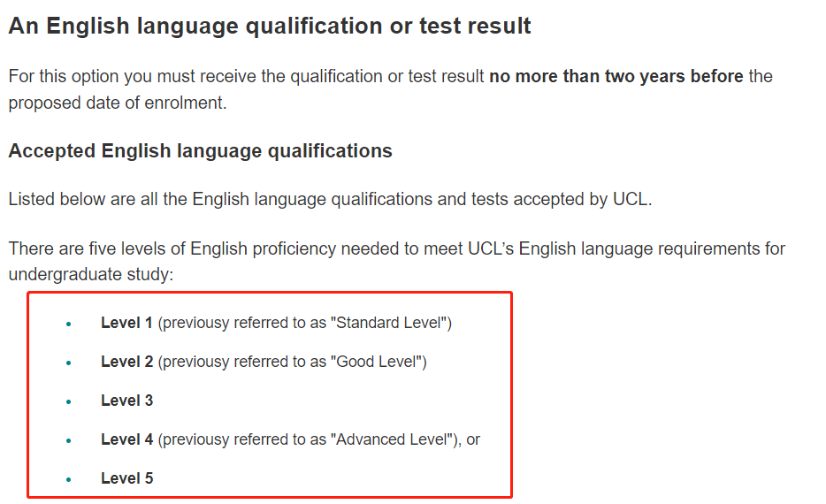826x504 pixels.
Task: Click the 'There are five levels' paragraph
Action: pyautogui.click(x=397, y=261)
